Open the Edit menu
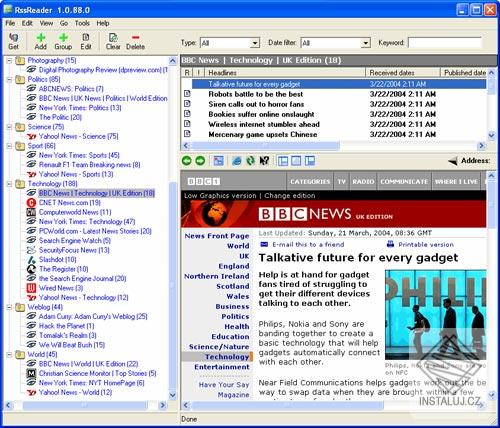This screenshot has height=428, width=500. pos(27,23)
